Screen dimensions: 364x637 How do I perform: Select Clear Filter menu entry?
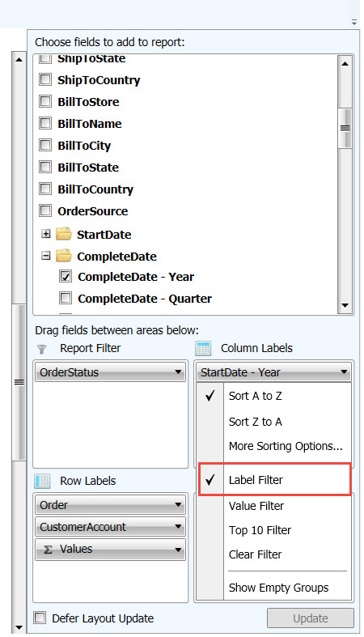click(256, 554)
